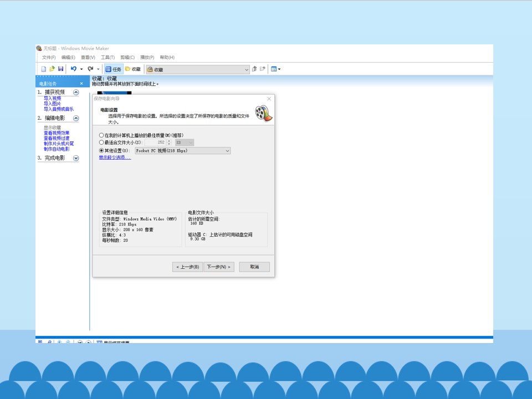Toggle the 任务 tasks pane button
532x399 pixels.
(x=113, y=69)
